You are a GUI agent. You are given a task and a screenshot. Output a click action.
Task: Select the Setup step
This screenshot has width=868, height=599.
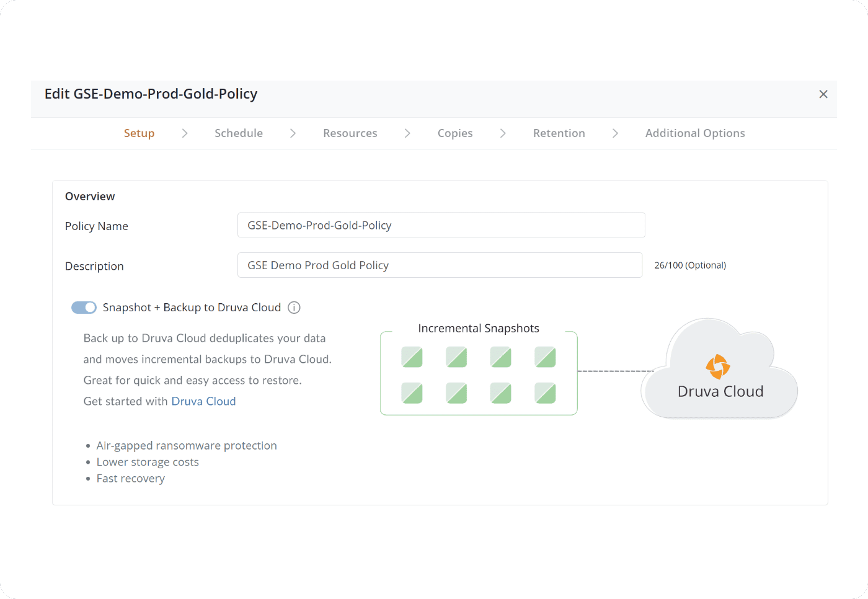pos(139,133)
